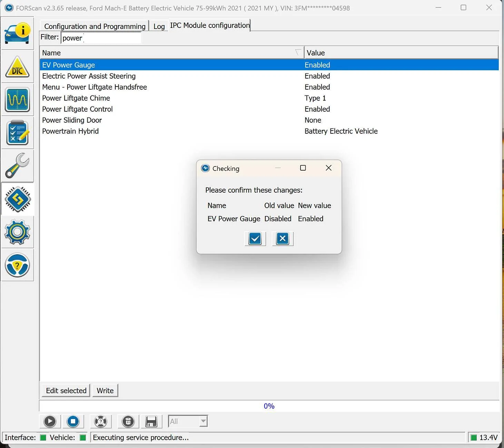The height and width of the screenshot is (448, 504).
Task: Click the Write button
Action: pos(105,390)
